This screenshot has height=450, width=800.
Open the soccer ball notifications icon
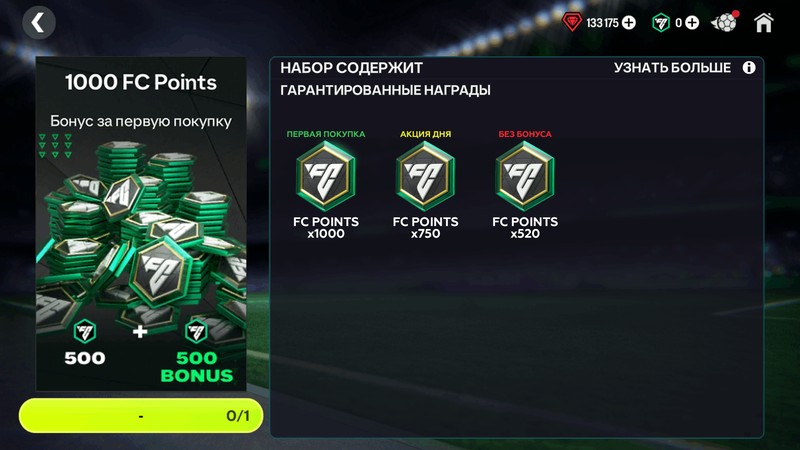pyautogui.click(x=724, y=22)
